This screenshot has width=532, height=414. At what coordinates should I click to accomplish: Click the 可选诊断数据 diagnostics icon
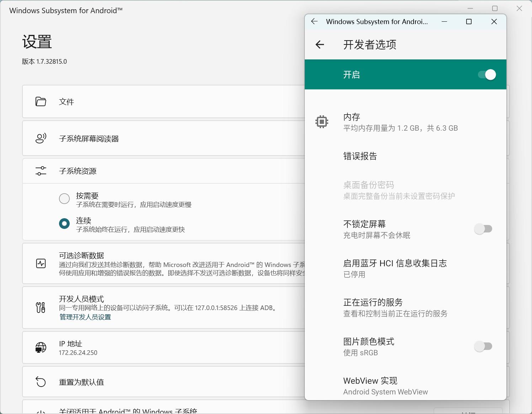click(x=41, y=263)
